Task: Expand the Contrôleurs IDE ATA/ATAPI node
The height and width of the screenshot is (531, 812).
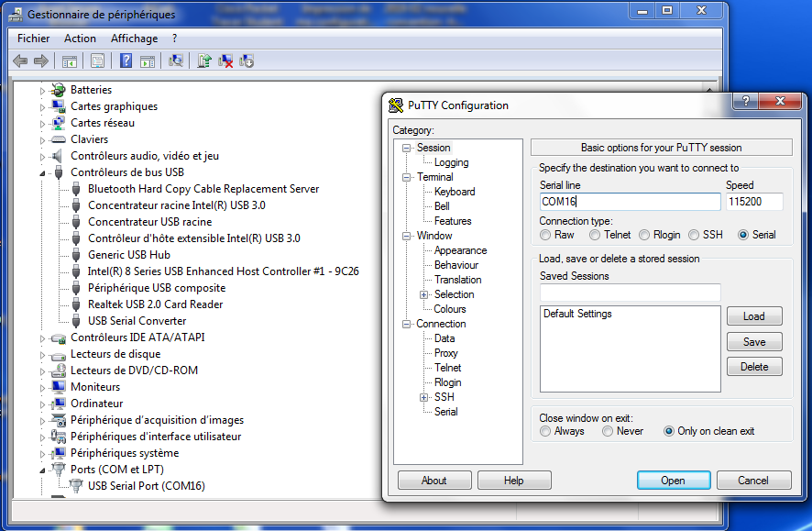Action: coord(42,338)
